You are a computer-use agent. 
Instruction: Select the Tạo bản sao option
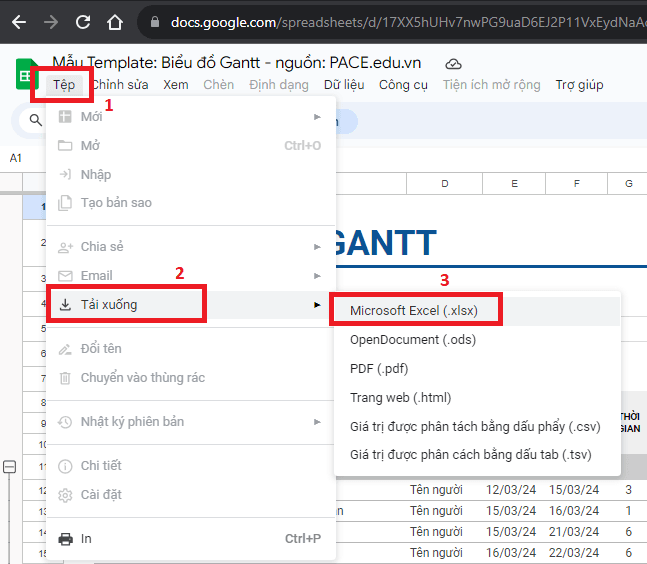click(116, 203)
